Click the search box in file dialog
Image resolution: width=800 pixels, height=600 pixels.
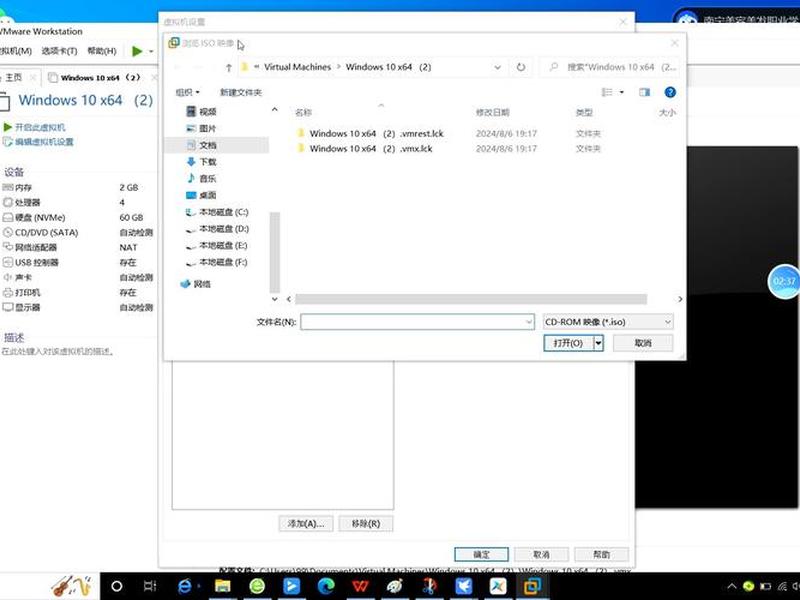(612, 67)
